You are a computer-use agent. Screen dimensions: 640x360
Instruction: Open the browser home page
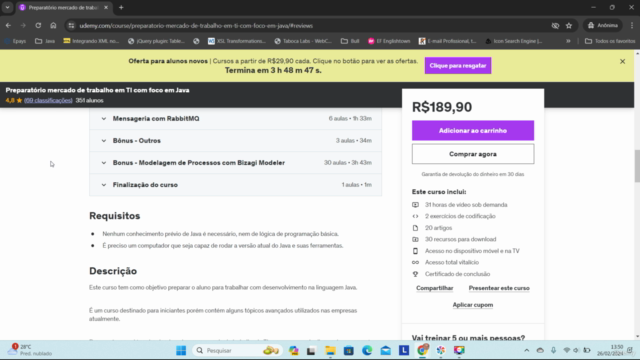coord(53,25)
